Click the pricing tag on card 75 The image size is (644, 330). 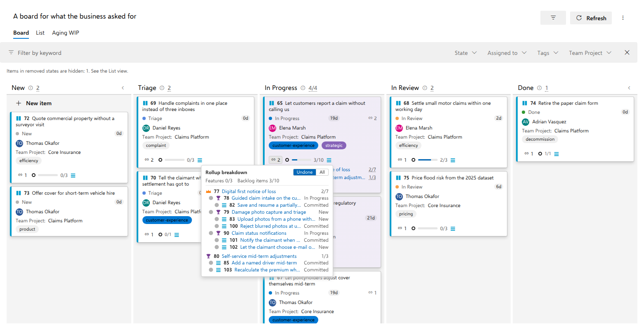(x=406, y=214)
